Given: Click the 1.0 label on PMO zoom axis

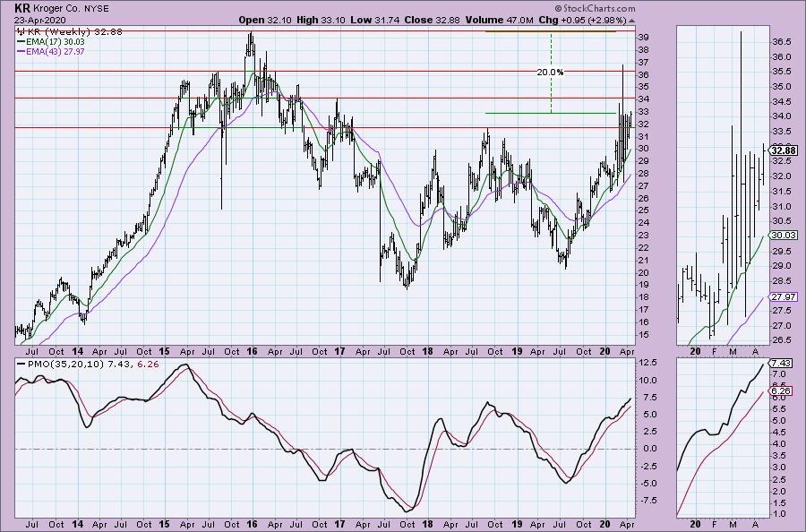Looking at the screenshot, I should point(778,514).
